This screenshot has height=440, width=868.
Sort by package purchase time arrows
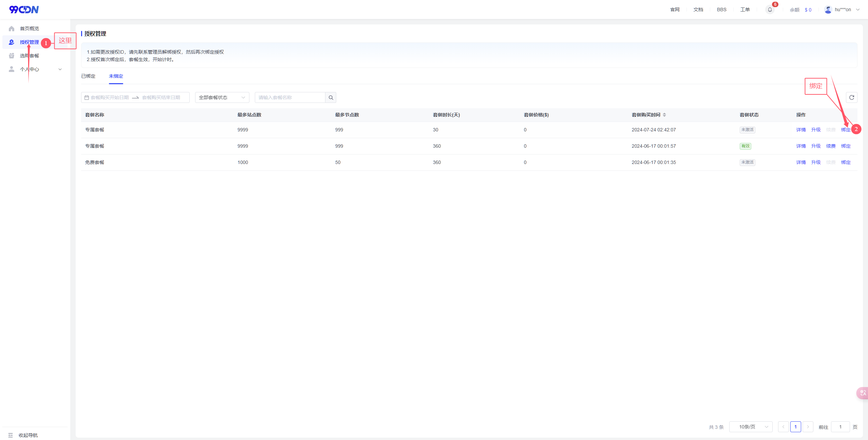point(664,115)
